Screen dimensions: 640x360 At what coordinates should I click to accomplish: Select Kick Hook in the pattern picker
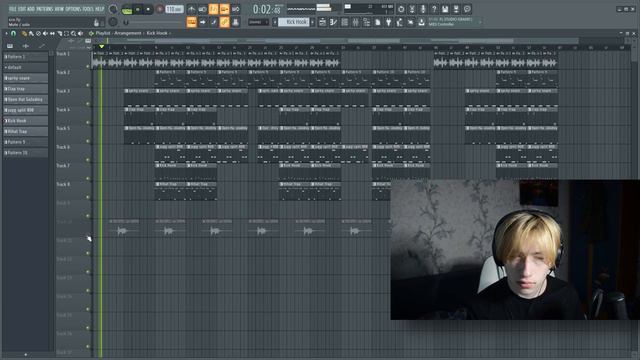(x=25, y=121)
